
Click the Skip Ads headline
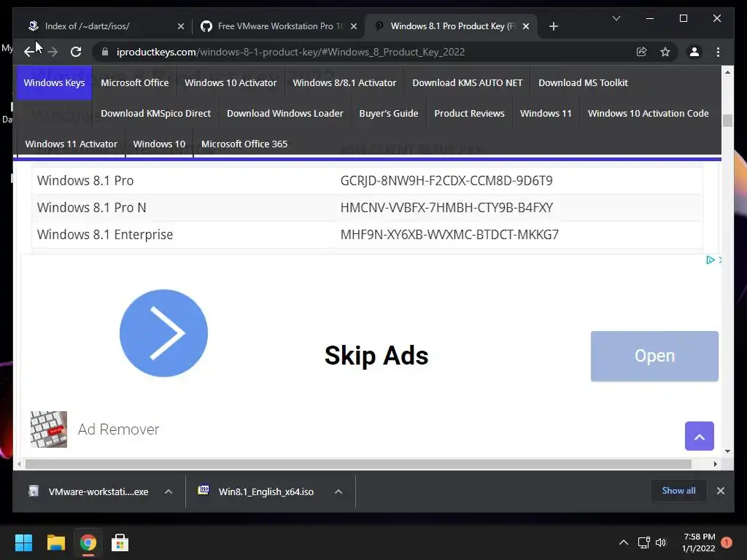[376, 355]
